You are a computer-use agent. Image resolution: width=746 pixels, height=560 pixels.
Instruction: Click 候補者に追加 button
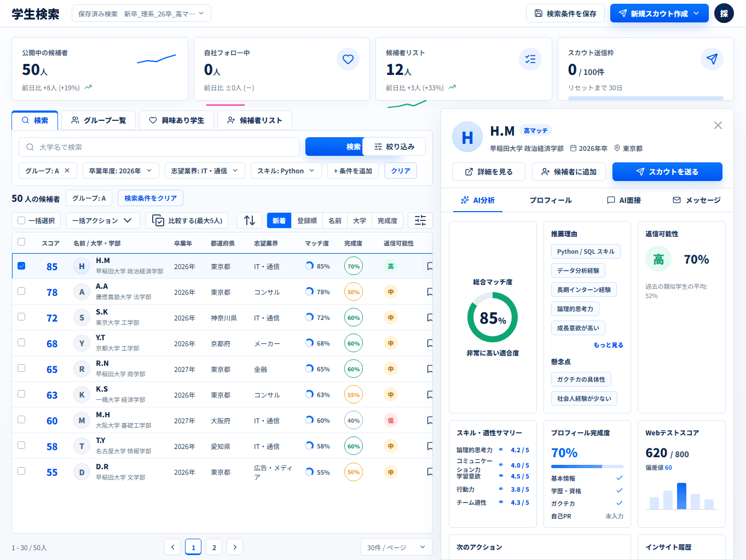(569, 172)
